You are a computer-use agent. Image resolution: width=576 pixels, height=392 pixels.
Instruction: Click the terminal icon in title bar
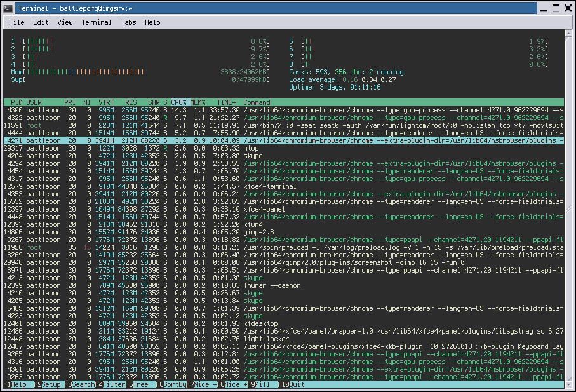(x=8, y=8)
